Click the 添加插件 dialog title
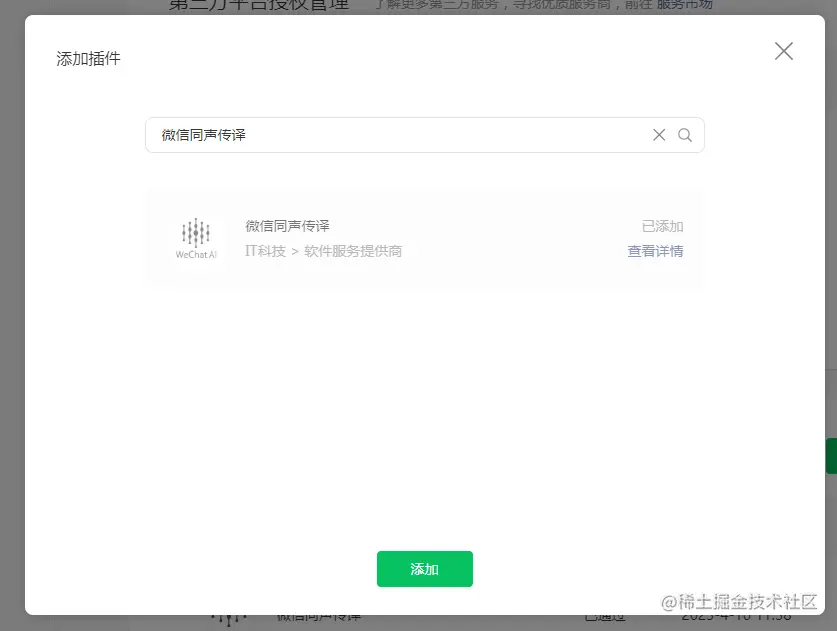The width and height of the screenshot is (837, 631). point(88,58)
